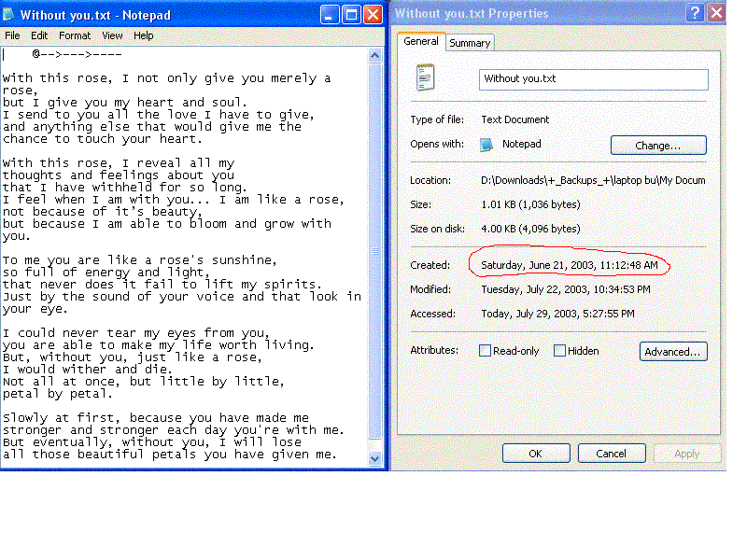Toggle the Read-only attribute checkbox
747x560 pixels.
tap(485, 351)
